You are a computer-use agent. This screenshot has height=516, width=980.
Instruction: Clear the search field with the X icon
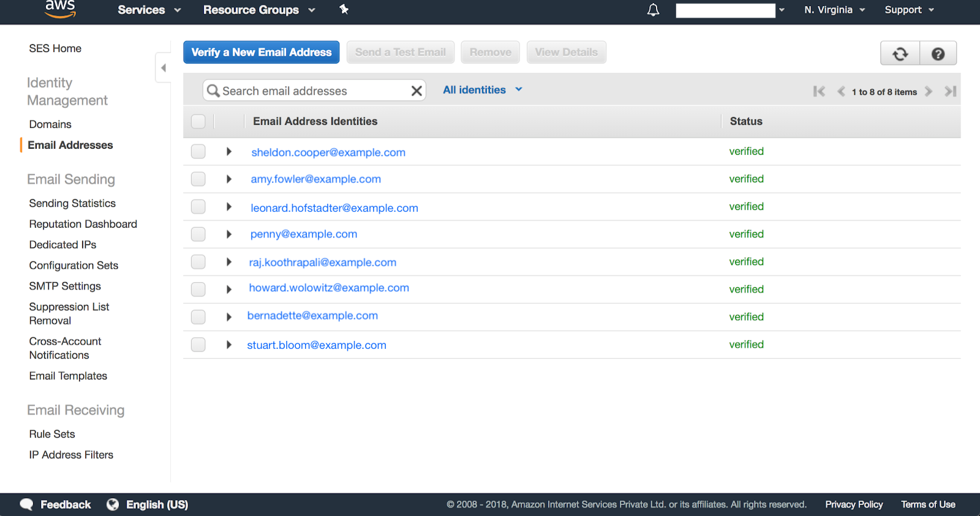[x=417, y=91]
